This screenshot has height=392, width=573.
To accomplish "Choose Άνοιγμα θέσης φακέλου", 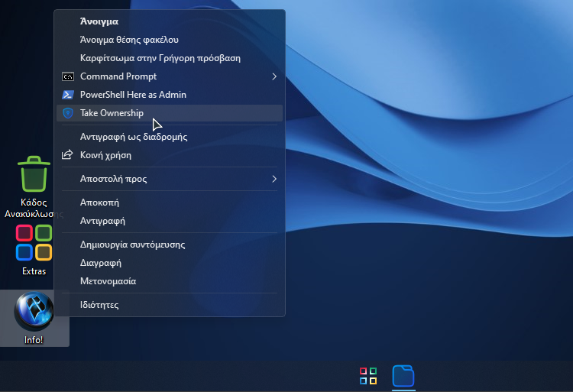I will [x=170, y=40].
